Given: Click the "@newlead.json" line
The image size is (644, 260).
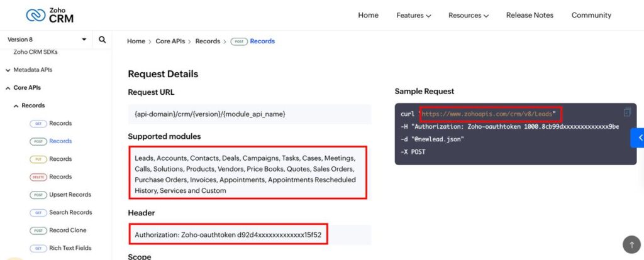Looking at the screenshot, I should (x=432, y=139).
